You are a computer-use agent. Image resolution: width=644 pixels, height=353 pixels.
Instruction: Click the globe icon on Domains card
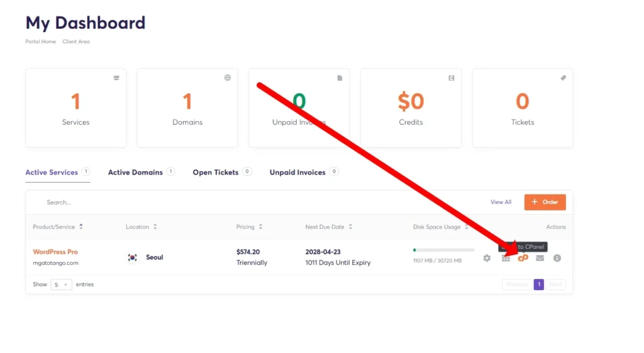pyautogui.click(x=228, y=78)
